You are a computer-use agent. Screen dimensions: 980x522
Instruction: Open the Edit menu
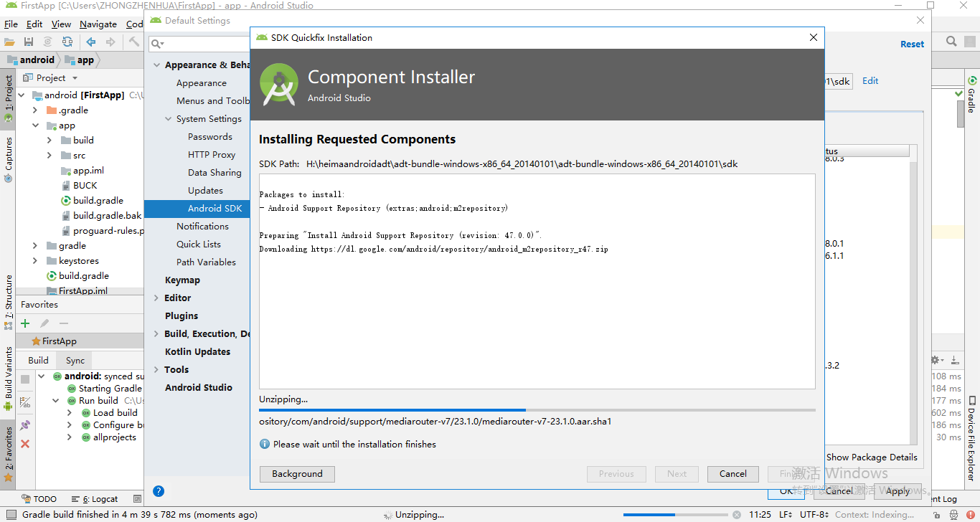pos(34,24)
